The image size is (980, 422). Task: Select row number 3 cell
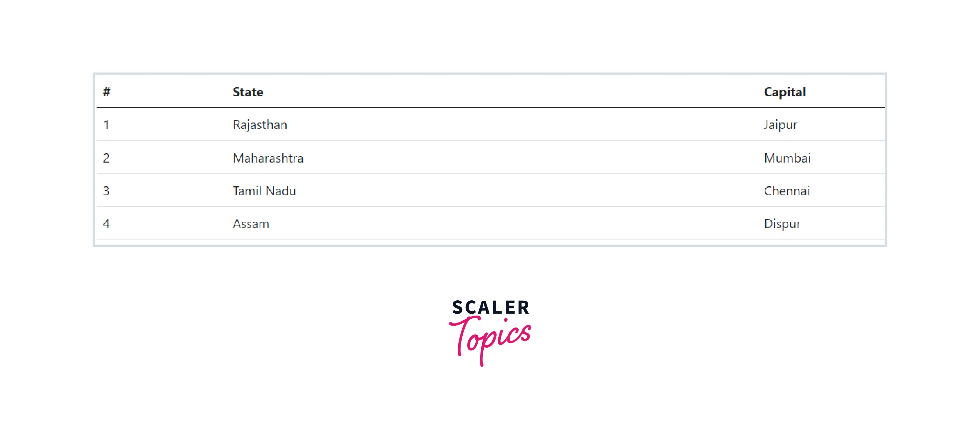107,191
